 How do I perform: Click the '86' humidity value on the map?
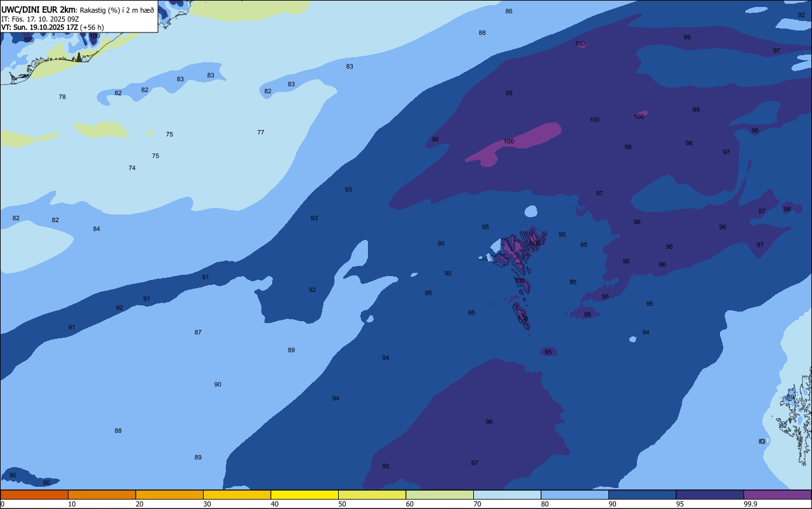click(x=509, y=11)
